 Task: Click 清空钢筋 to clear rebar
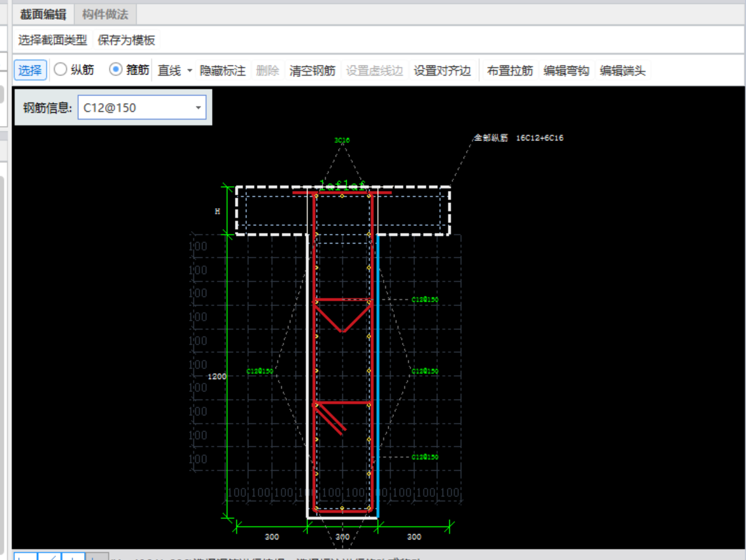coord(312,71)
